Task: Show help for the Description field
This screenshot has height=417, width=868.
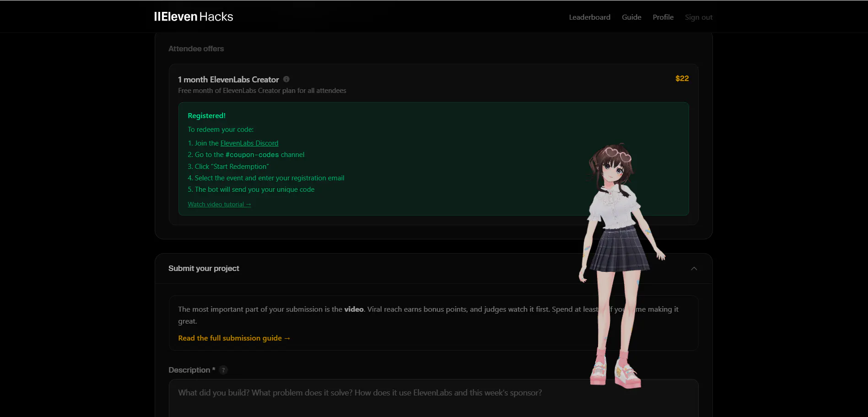Action: click(x=223, y=370)
